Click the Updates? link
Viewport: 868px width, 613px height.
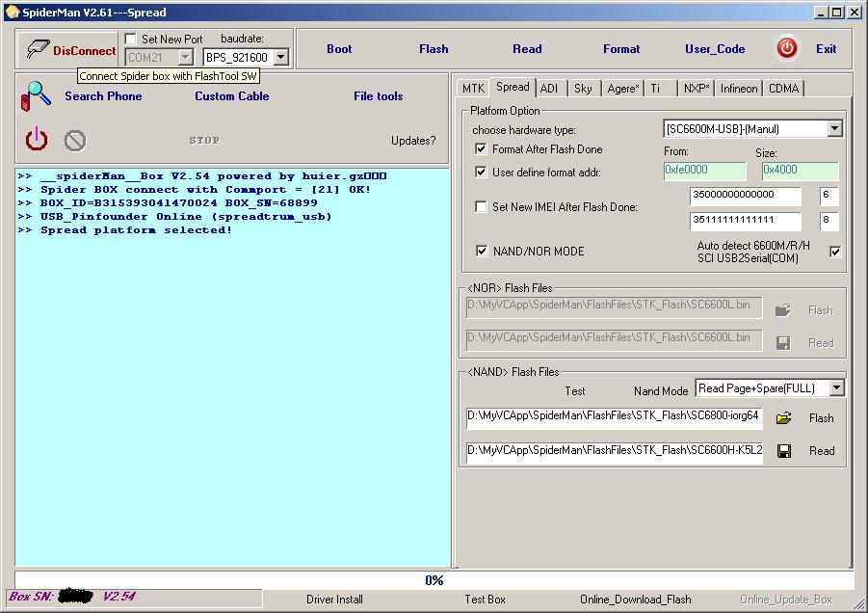[x=413, y=141]
